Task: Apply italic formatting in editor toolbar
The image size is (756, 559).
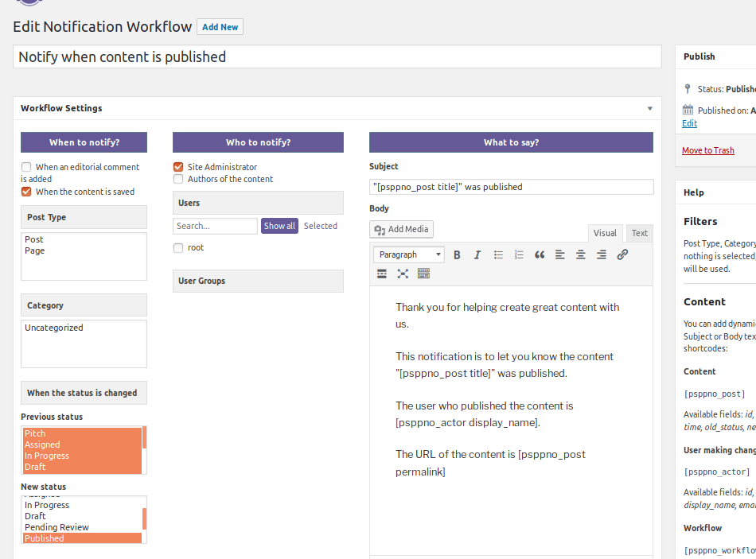Action: [x=477, y=254]
